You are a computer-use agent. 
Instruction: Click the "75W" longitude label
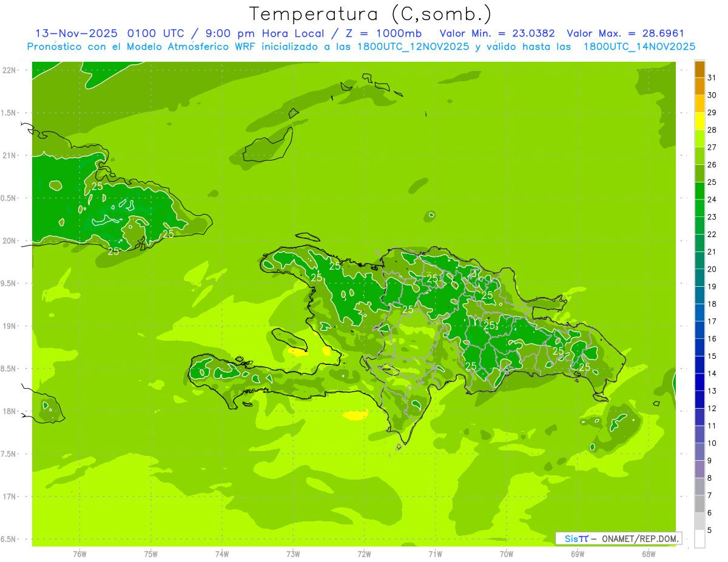pos(151,554)
